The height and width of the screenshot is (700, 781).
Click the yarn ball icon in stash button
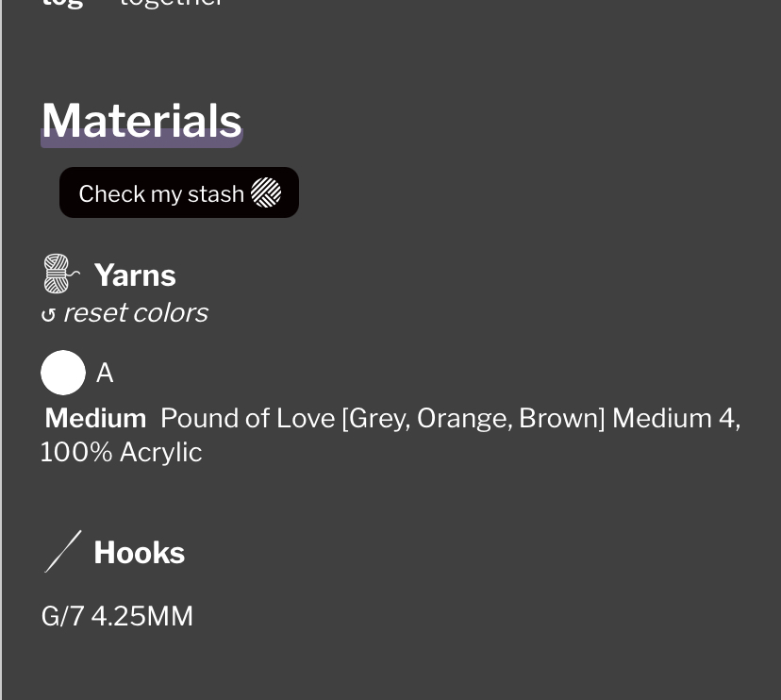pyautogui.click(x=266, y=192)
